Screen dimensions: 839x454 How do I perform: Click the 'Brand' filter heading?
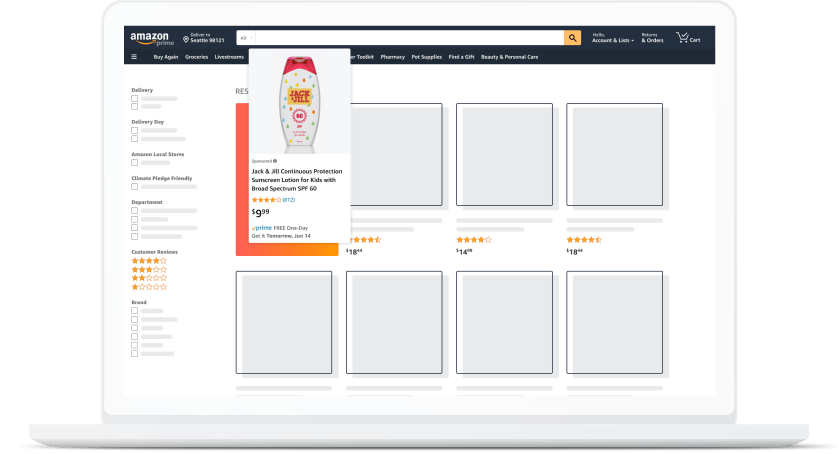tap(139, 302)
